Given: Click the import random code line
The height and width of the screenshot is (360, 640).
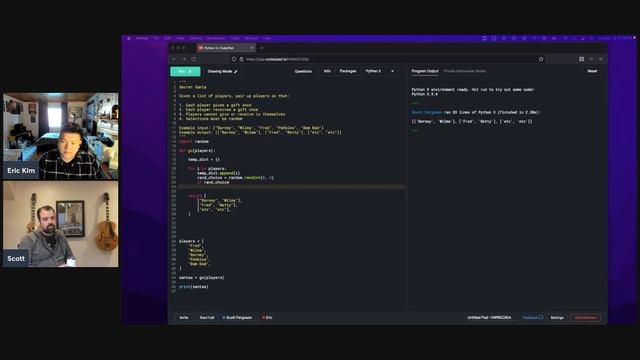Looking at the screenshot, I should tap(194, 141).
